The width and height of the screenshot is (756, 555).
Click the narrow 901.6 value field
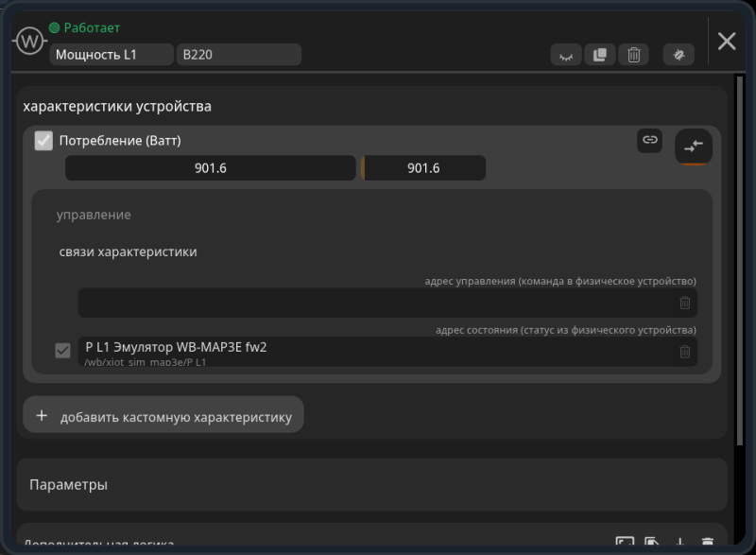pos(423,167)
